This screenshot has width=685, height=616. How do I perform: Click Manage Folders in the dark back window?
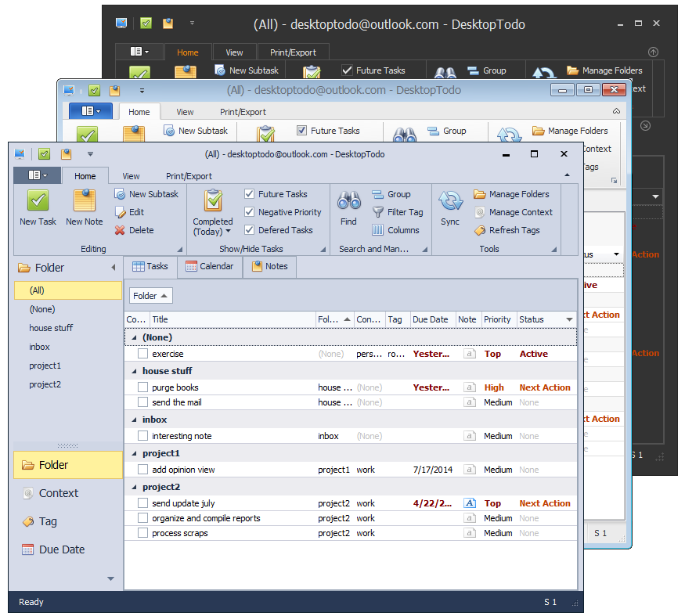[x=604, y=70]
